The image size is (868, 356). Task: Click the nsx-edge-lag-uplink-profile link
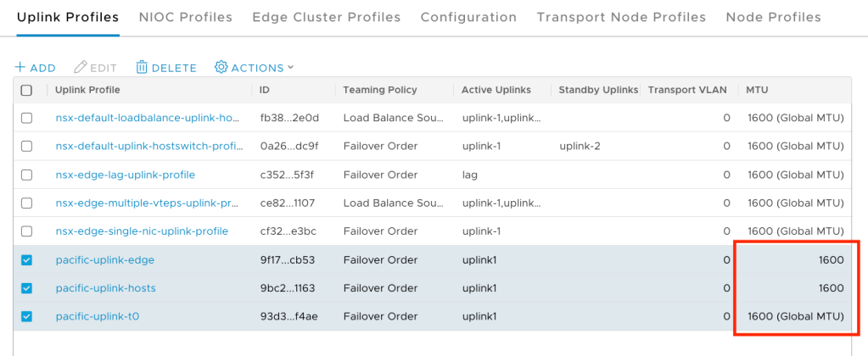click(x=125, y=175)
